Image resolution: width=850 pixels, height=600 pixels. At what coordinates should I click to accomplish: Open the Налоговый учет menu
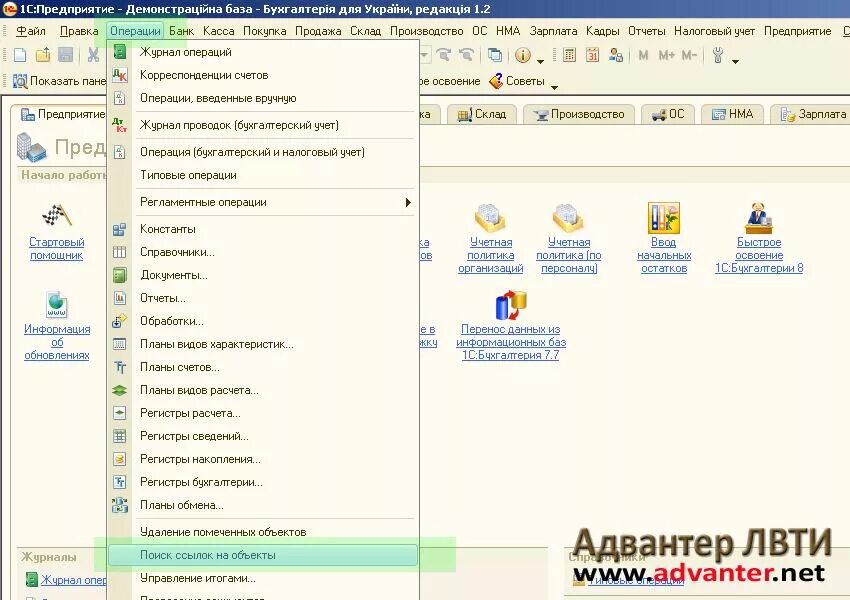(x=714, y=31)
